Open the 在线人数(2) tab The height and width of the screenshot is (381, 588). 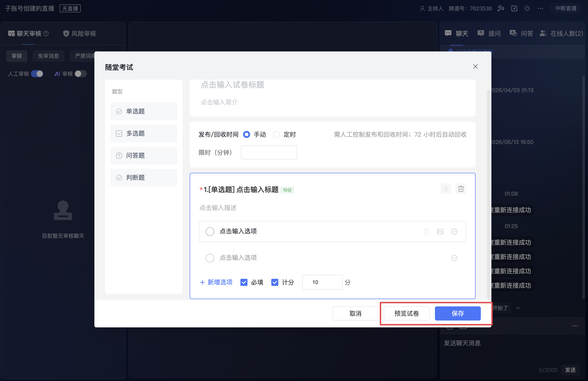[x=561, y=33]
